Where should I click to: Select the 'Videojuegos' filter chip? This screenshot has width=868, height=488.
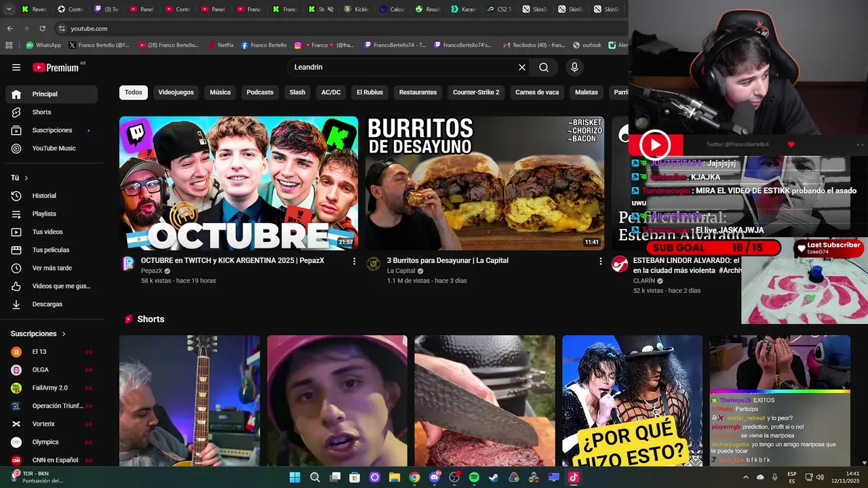176,92
